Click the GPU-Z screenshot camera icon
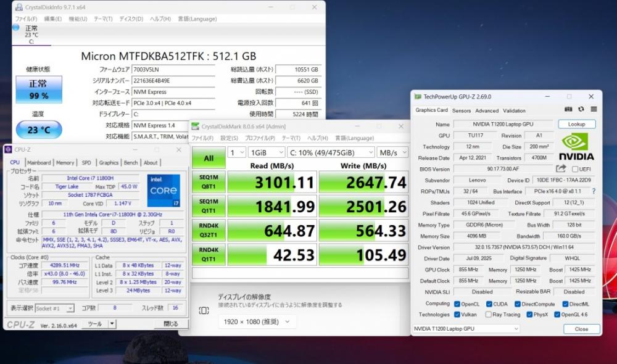 pos(569,109)
